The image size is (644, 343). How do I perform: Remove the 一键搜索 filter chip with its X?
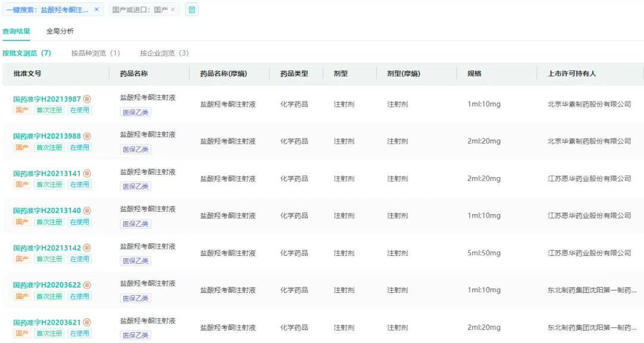coord(97,10)
